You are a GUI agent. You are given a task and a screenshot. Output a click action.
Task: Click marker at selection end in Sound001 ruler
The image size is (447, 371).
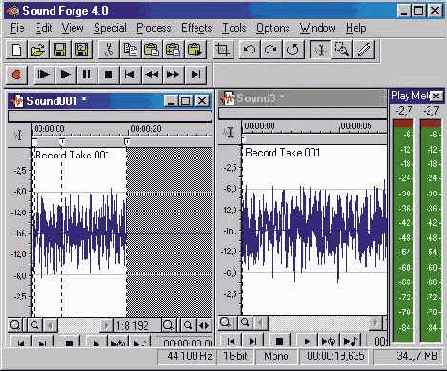126,142
